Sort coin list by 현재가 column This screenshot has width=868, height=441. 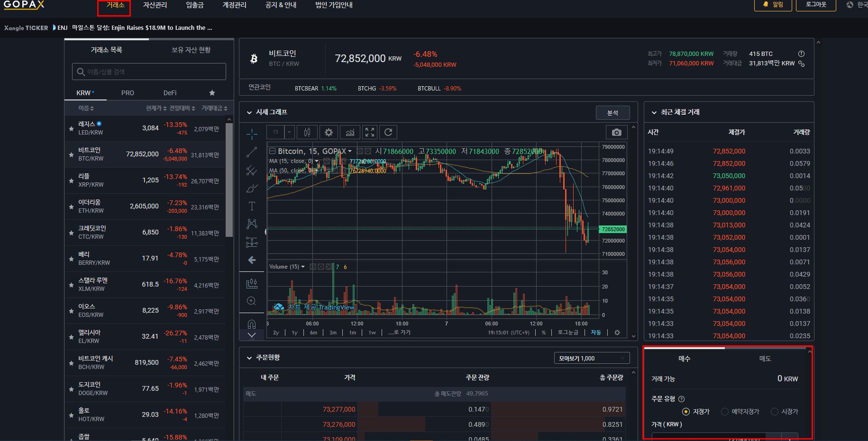[x=156, y=108]
